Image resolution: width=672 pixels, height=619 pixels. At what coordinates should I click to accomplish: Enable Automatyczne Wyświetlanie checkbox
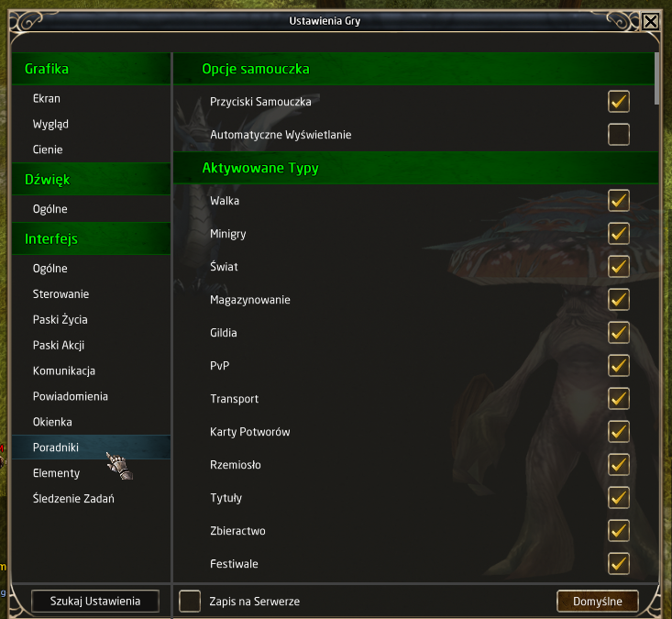coord(619,135)
